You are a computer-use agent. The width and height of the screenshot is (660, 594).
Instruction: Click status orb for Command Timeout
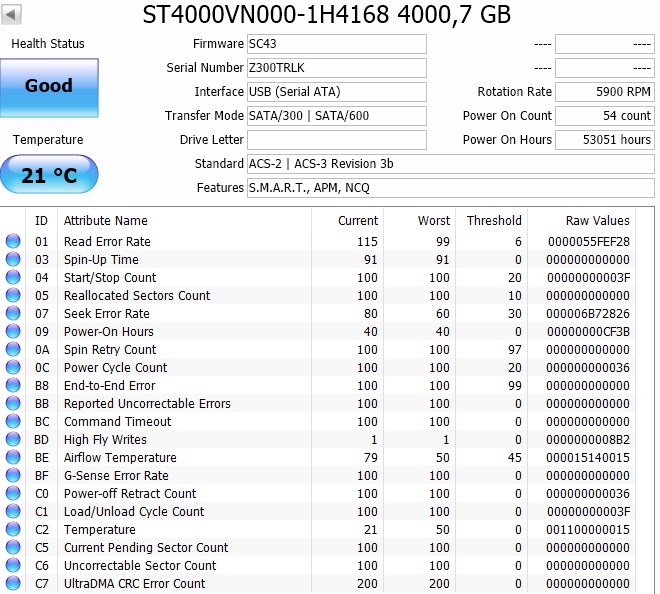[x=13, y=421]
